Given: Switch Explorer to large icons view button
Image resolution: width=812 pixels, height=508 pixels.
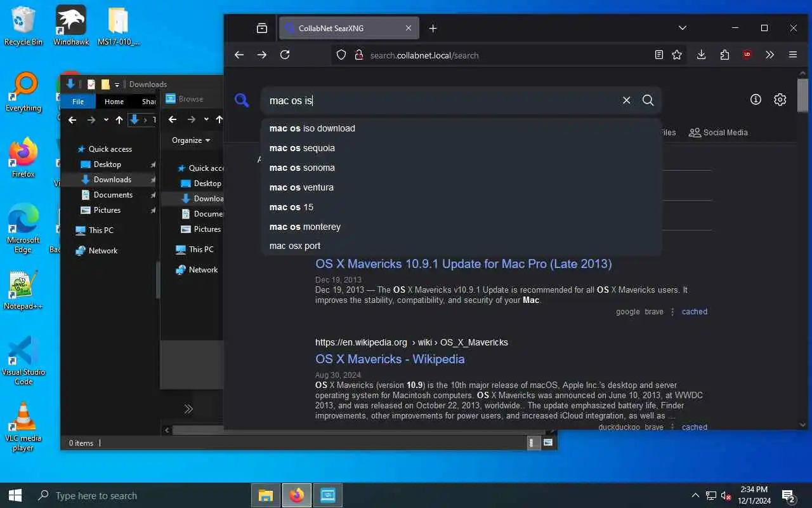Looking at the screenshot, I should tap(548, 443).
